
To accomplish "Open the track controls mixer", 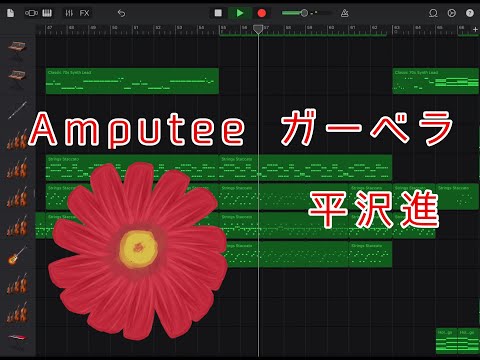I will pyautogui.click(x=69, y=13).
